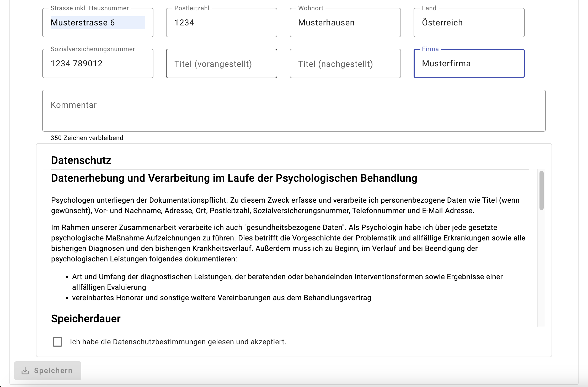Click the paragraph starting 'Psychologen unterliegen der Dokumentationspflicht'
The height and width of the screenshot is (387, 588).
point(285,205)
